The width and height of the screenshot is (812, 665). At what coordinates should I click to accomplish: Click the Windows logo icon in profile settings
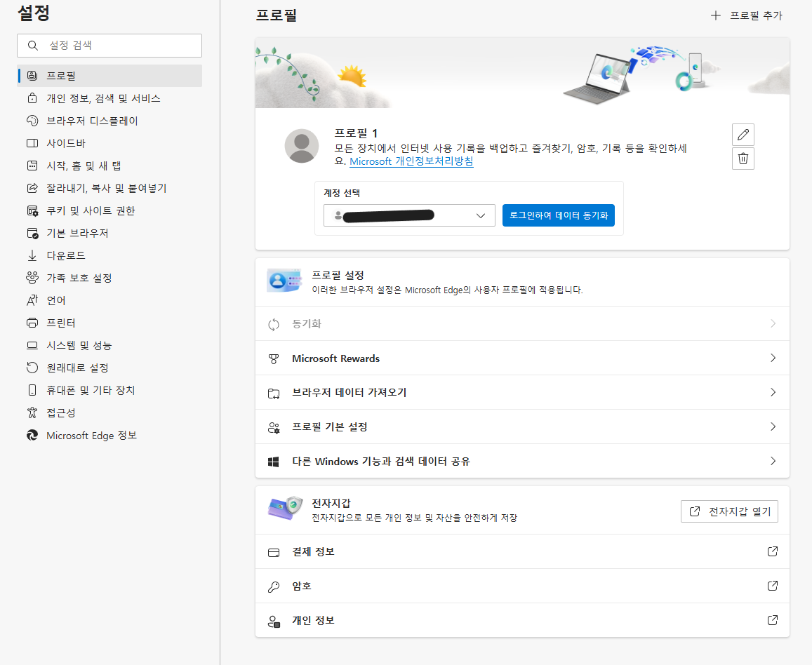[274, 461]
